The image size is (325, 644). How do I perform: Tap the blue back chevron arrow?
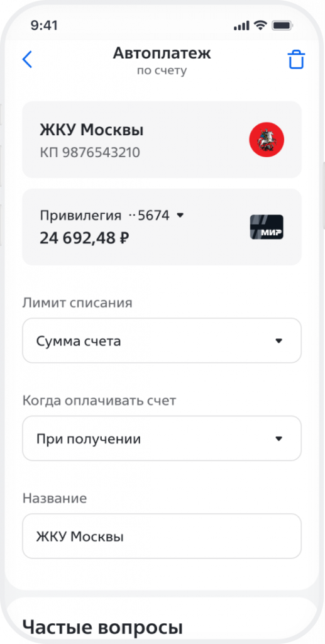pyautogui.click(x=27, y=60)
